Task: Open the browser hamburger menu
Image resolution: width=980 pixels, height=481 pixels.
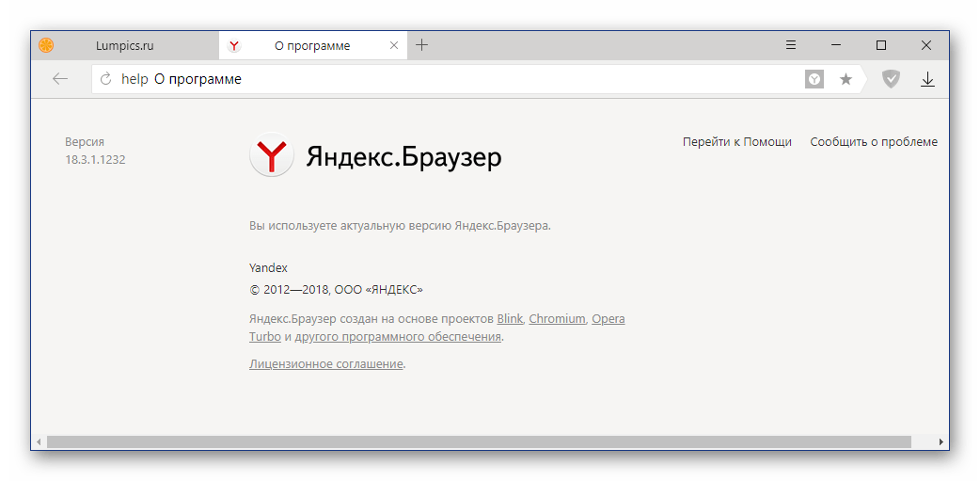Action: [791, 45]
